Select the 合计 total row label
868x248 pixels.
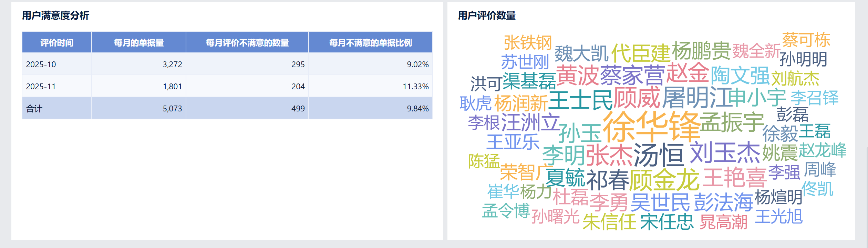(x=34, y=109)
